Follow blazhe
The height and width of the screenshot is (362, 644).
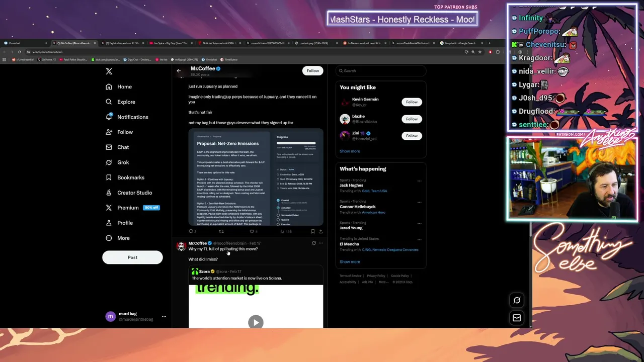(x=412, y=119)
